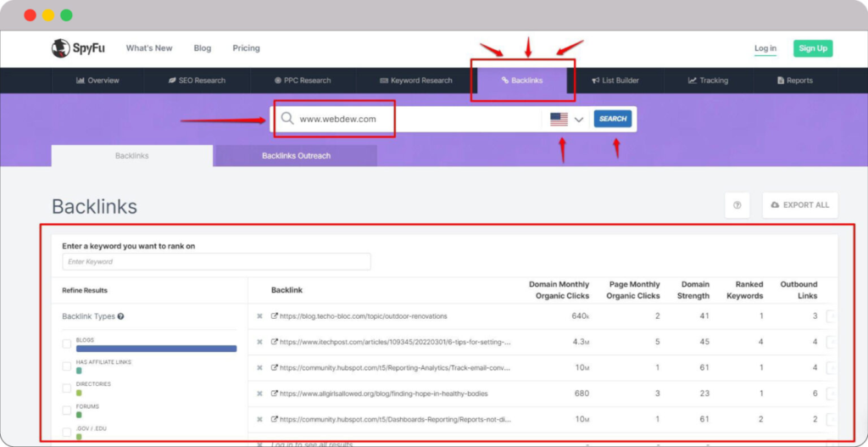The width and height of the screenshot is (868, 447).
Task: Select the Backlinks sub-tab
Action: click(x=131, y=156)
